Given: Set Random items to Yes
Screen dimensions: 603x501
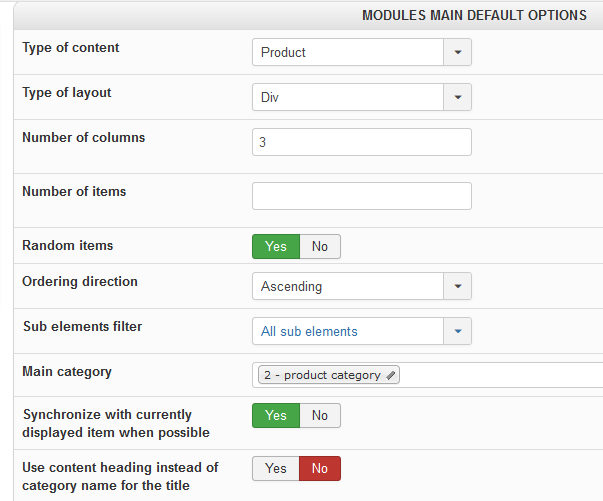Looking at the screenshot, I should pyautogui.click(x=276, y=246).
